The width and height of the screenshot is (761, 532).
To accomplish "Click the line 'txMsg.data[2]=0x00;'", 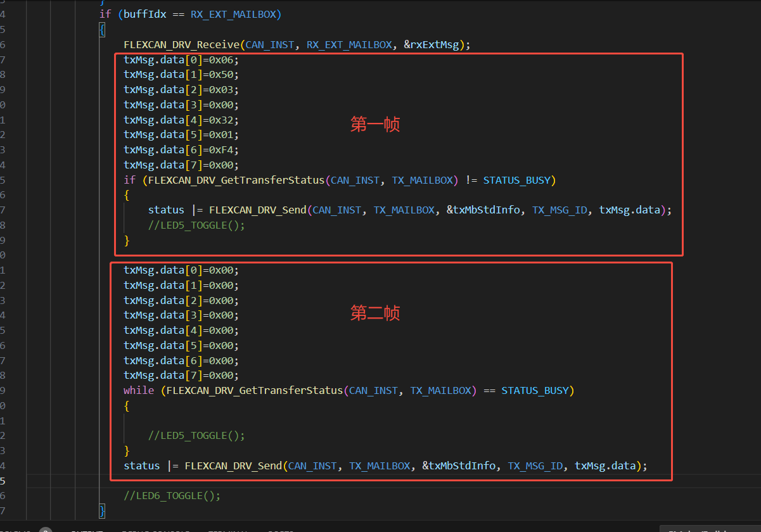I will click(x=181, y=300).
